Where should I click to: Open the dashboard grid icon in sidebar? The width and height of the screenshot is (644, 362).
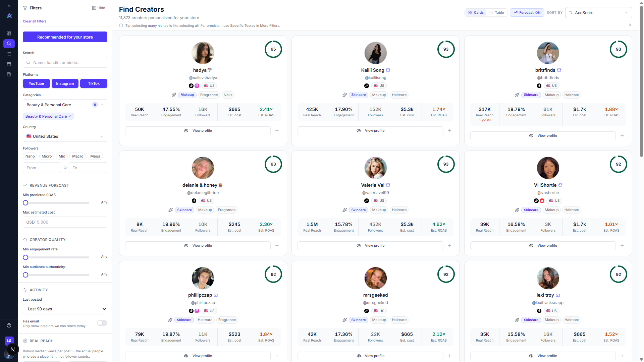tap(9, 34)
